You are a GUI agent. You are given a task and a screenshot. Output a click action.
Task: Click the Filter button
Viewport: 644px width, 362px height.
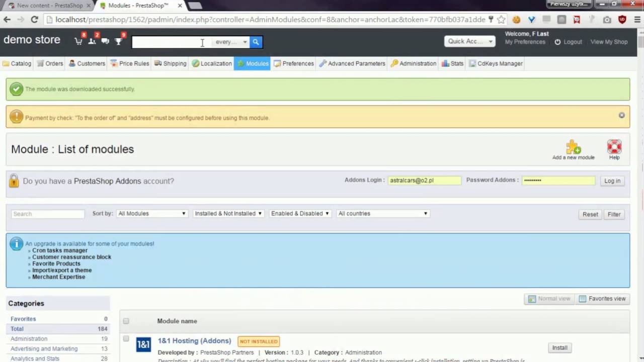614,214
